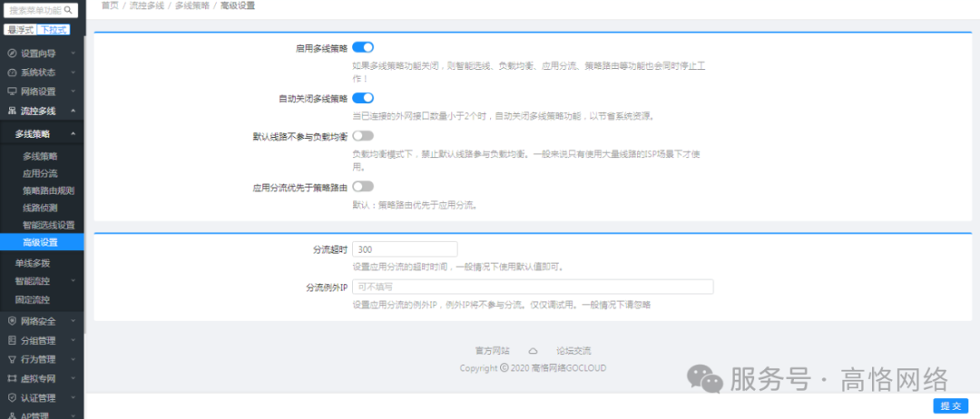Click the 网络设置 monitor icon
Screen dimensions: 980x419
pyautogui.click(x=12, y=92)
